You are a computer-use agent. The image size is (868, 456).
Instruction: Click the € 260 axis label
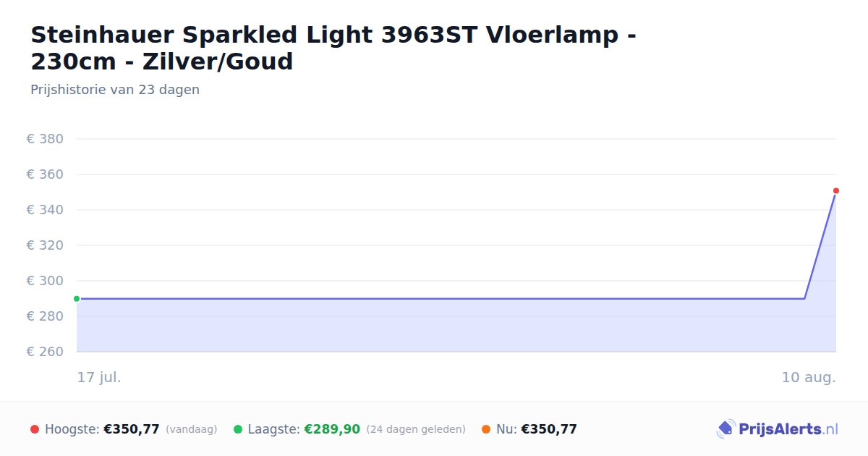46,352
